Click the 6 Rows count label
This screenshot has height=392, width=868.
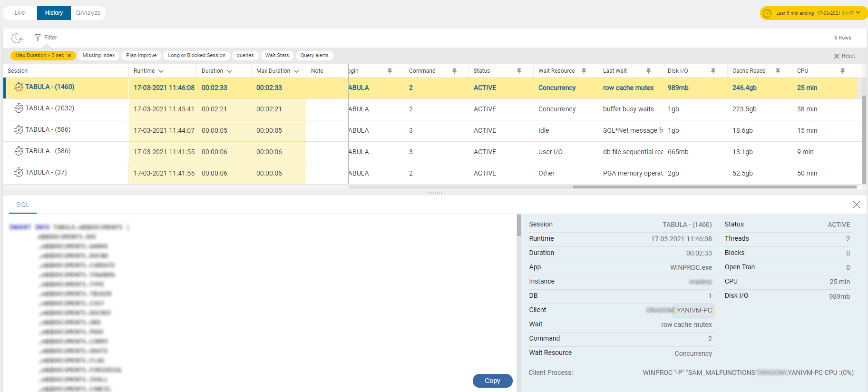tap(842, 38)
